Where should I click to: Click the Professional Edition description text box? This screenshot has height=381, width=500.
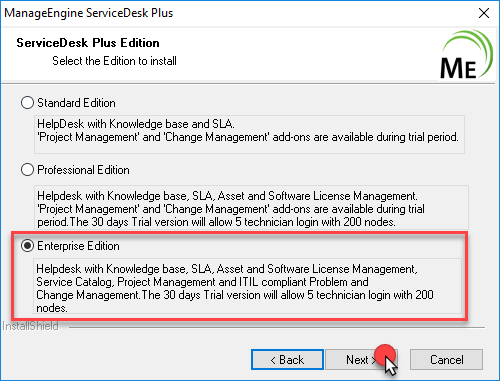[251, 207]
